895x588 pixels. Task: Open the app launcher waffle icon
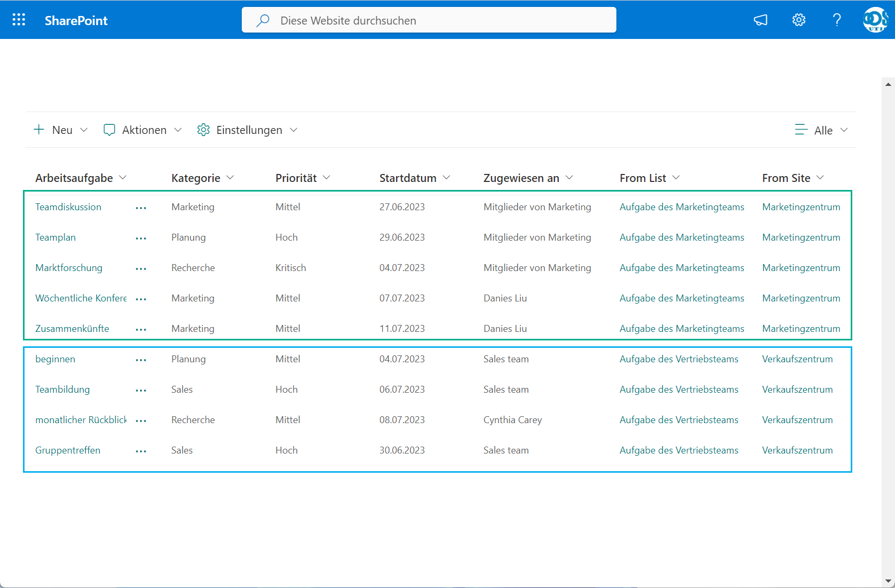click(x=19, y=20)
